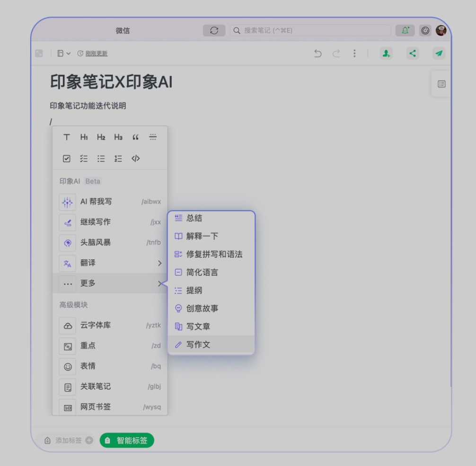Click the plus to add tag

click(89, 440)
